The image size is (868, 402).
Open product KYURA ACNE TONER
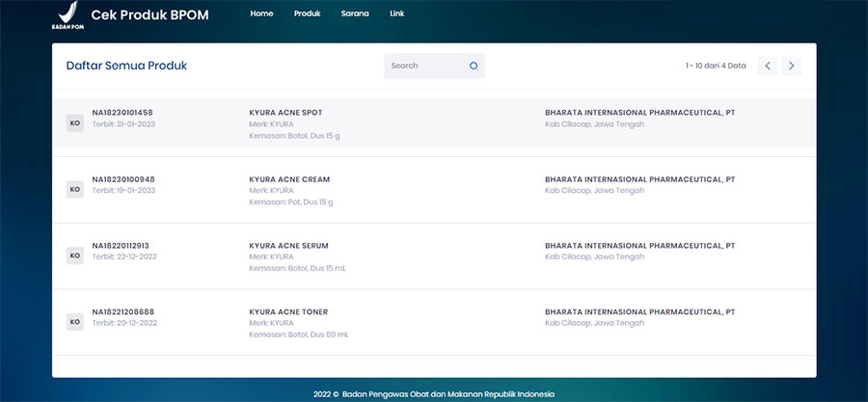pos(288,312)
